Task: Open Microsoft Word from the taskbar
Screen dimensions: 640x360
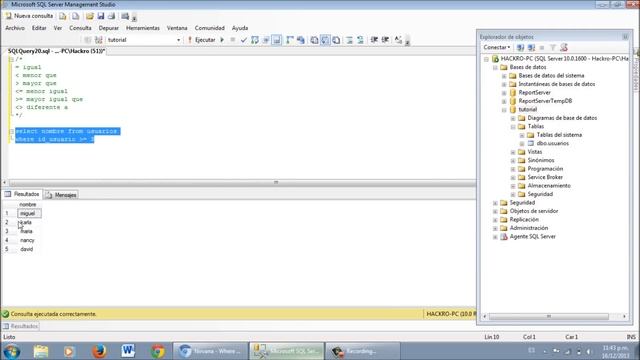Action: pos(128,351)
